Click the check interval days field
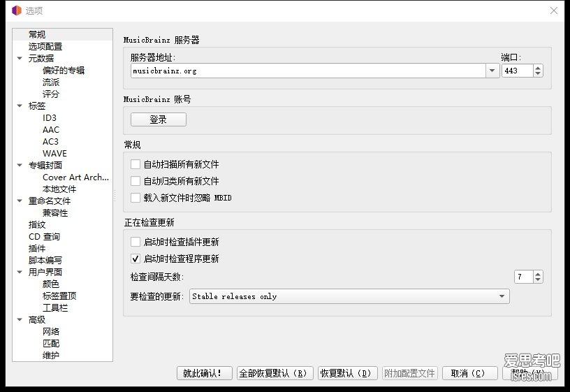Image resolution: width=570 pixels, height=392 pixels. [x=524, y=277]
